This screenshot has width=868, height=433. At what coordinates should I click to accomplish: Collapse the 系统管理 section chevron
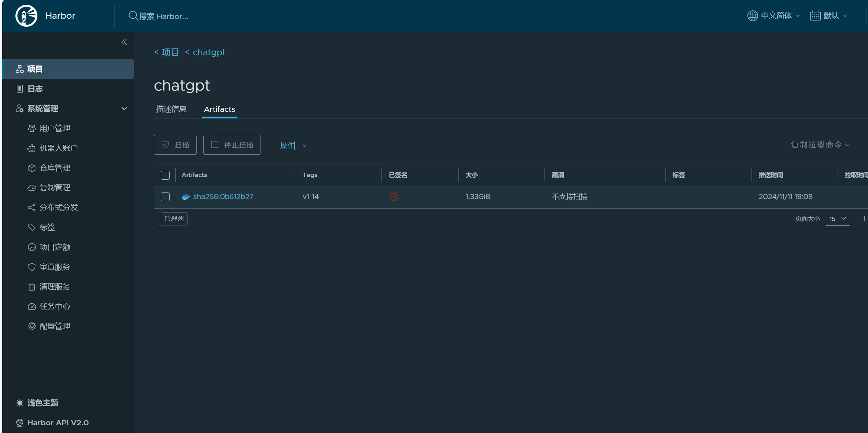(x=124, y=109)
